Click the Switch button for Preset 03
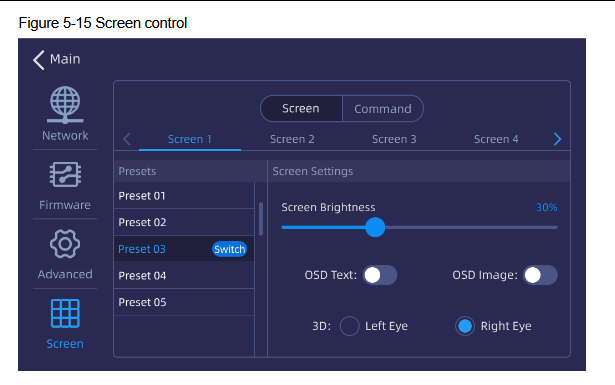 pos(229,249)
